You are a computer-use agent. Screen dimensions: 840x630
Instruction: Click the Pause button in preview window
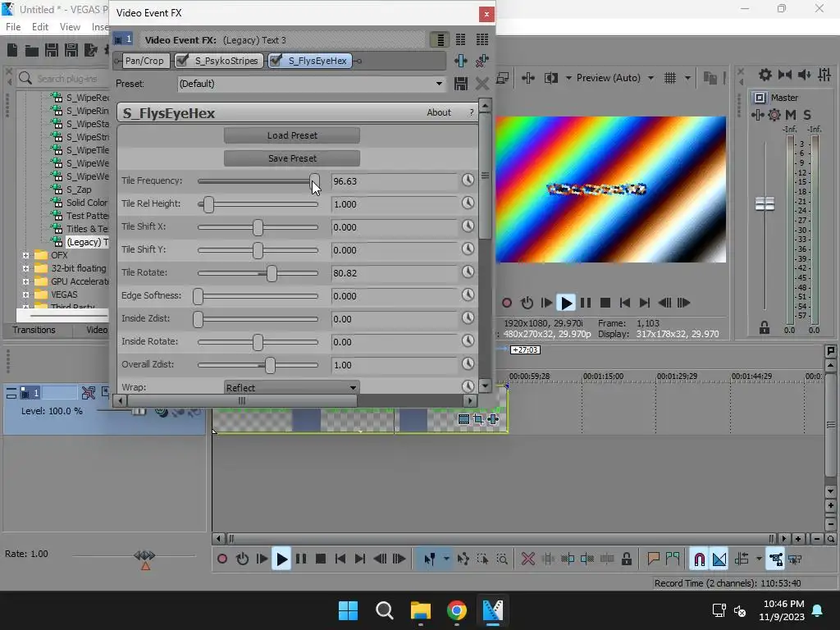coord(586,304)
